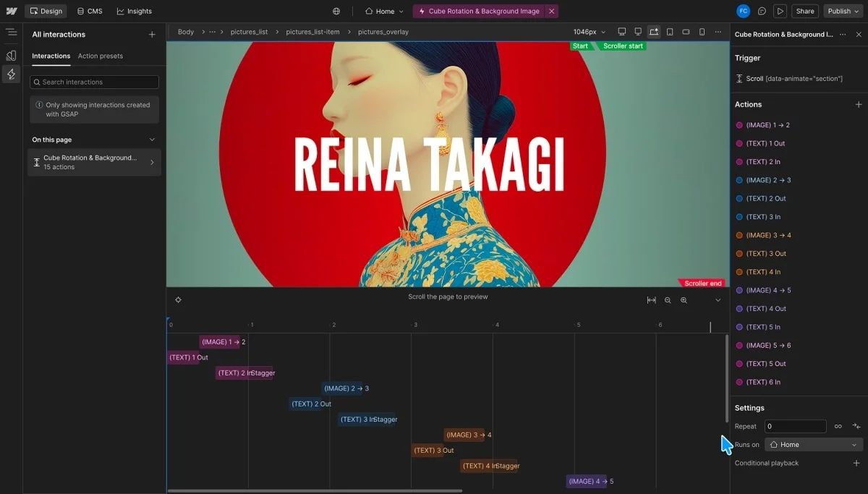
Task: Select pictures_overlay in breadcrumb
Action: coord(383,32)
